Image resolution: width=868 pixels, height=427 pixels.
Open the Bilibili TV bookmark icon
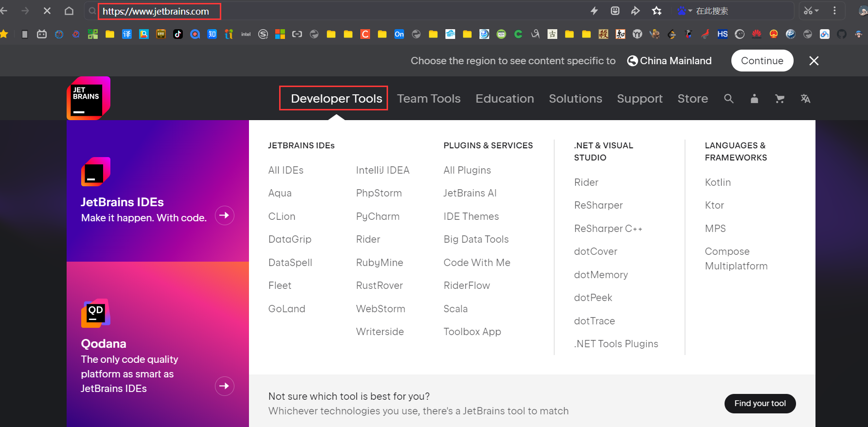[x=42, y=34]
